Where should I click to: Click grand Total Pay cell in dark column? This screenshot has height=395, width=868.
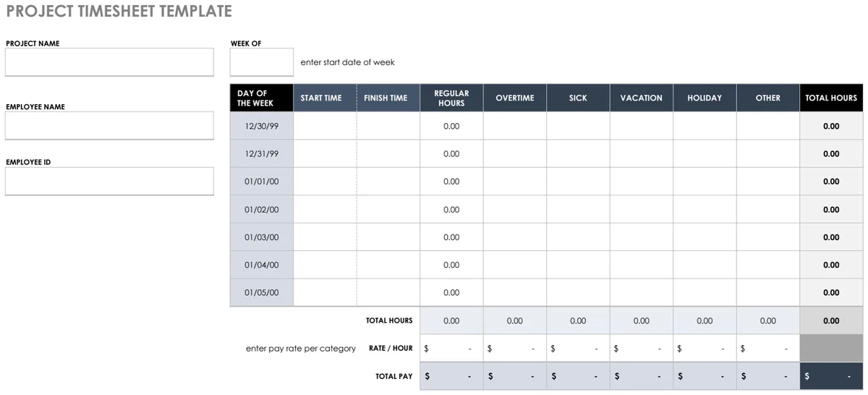click(831, 376)
